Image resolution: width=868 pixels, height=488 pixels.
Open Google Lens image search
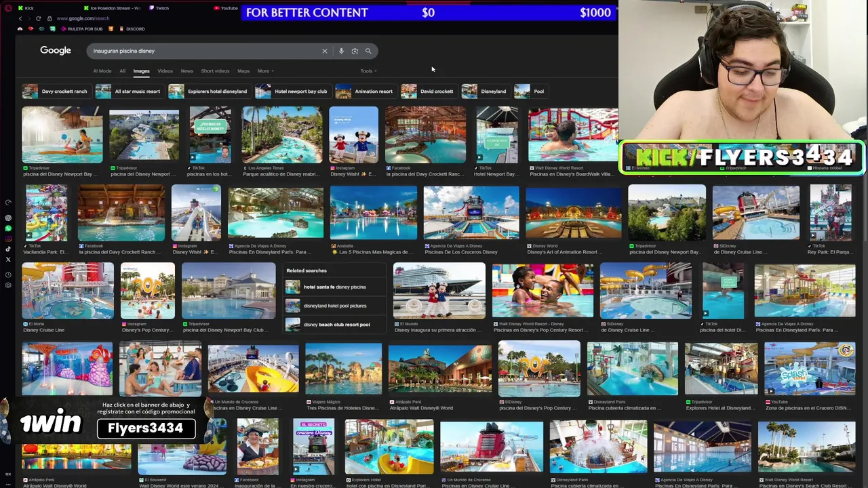(x=355, y=51)
